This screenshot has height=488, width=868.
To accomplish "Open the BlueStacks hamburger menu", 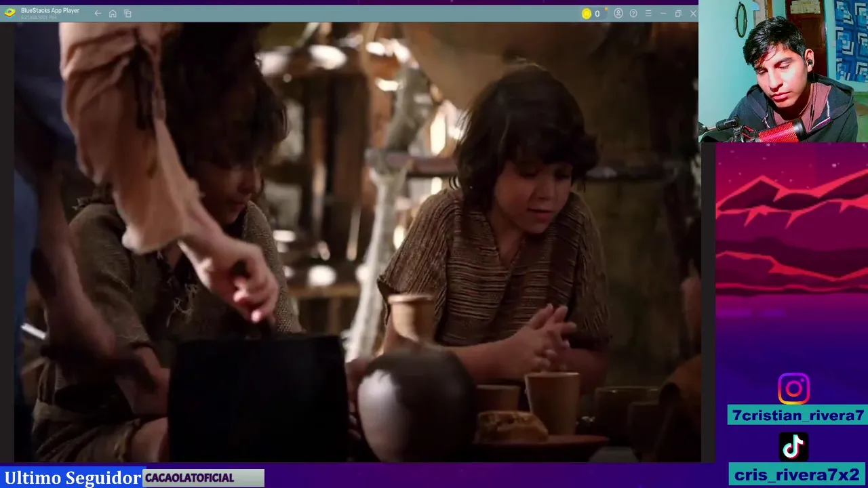I will (648, 14).
